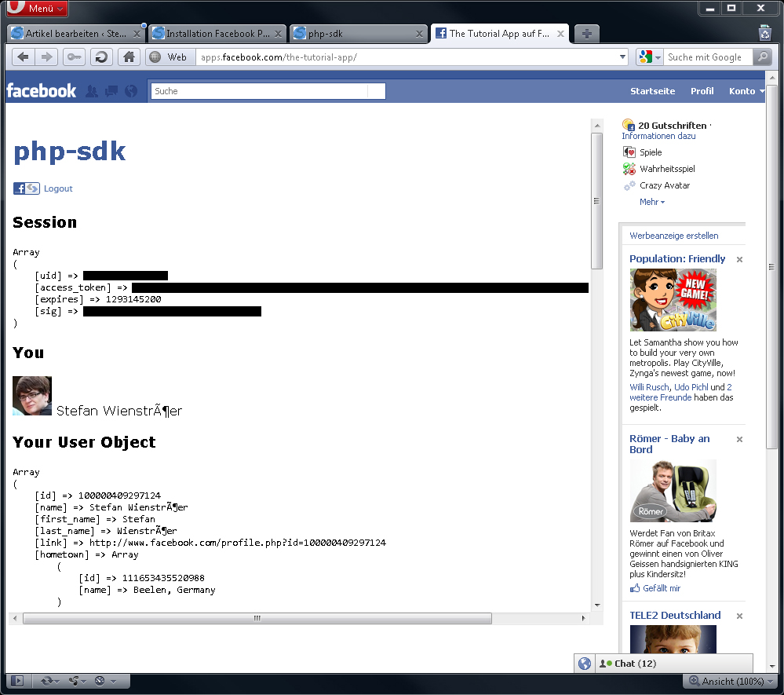Open the Opera Link sync status icon
Screen dimensions: 784x695
click(x=49, y=681)
